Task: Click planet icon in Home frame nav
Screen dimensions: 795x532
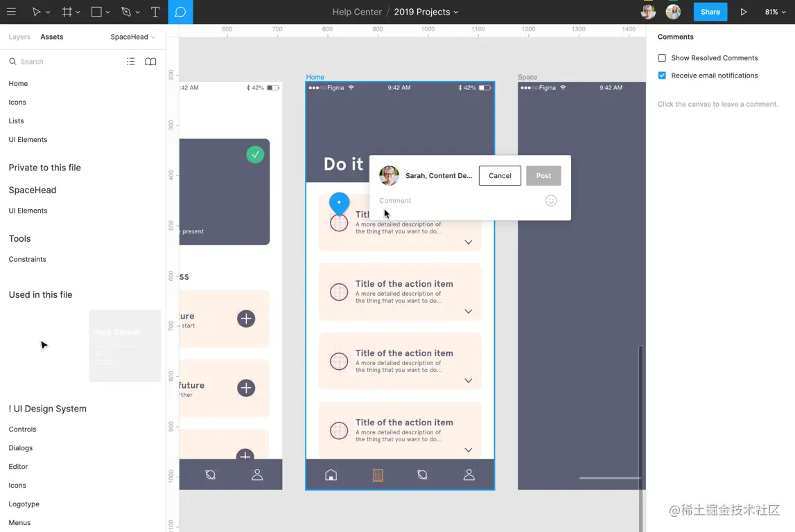Action: 422,475
